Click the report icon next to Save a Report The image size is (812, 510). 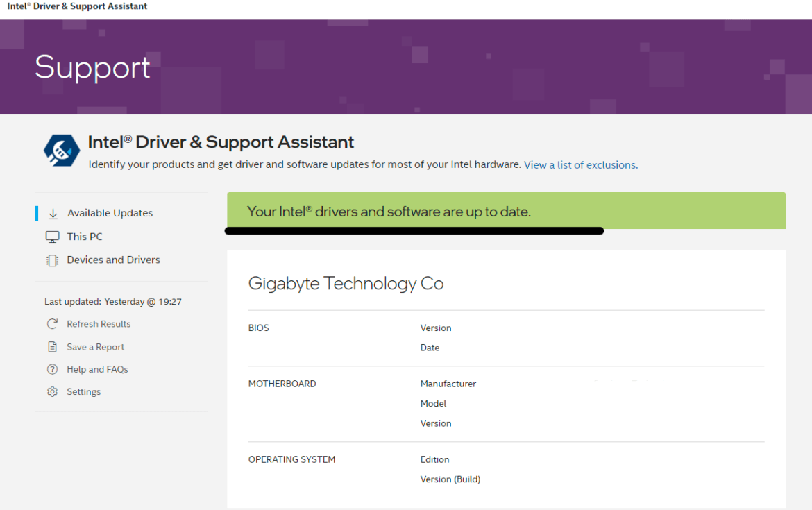coord(52,346)
